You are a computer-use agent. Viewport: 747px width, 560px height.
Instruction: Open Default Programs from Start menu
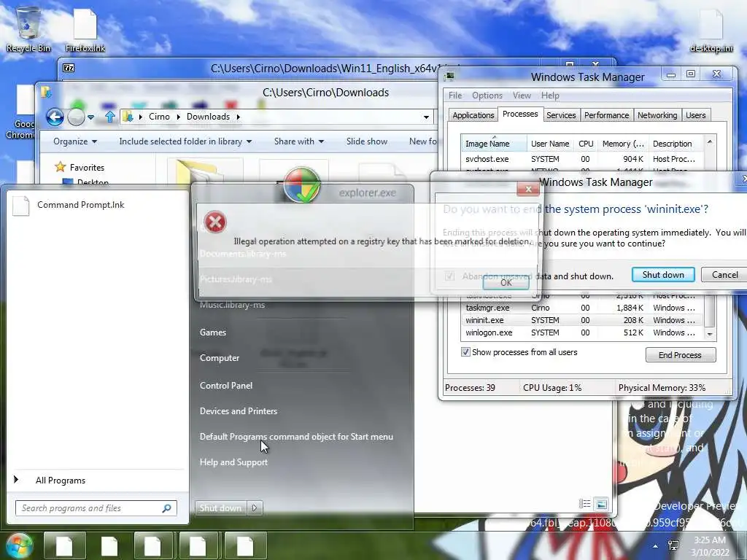(x=296, y=437)
